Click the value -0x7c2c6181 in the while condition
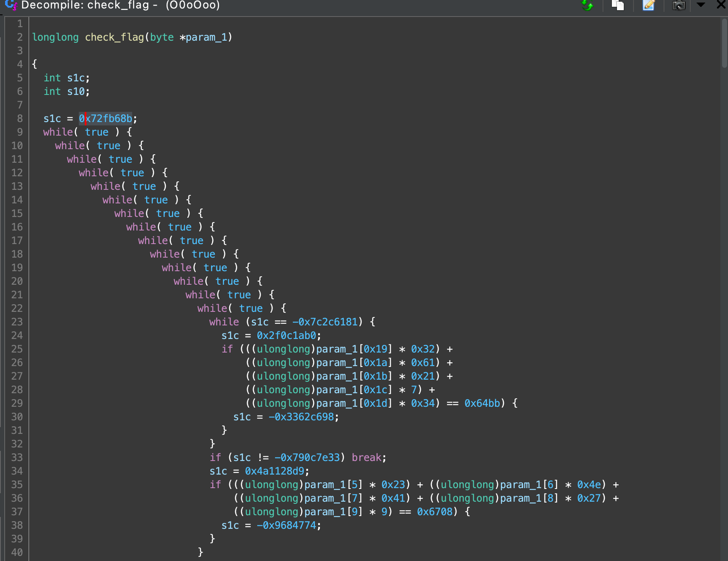 [x=325, y=322]
